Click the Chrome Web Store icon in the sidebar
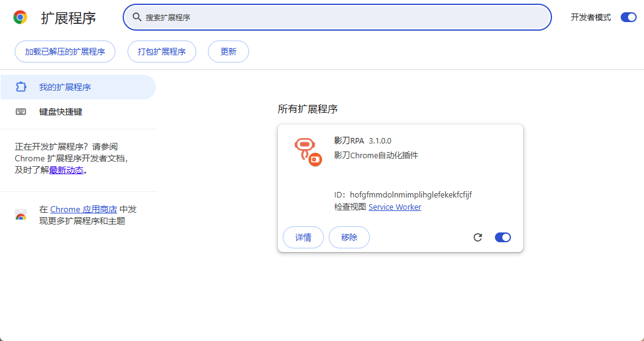 (x=21, y=215)
